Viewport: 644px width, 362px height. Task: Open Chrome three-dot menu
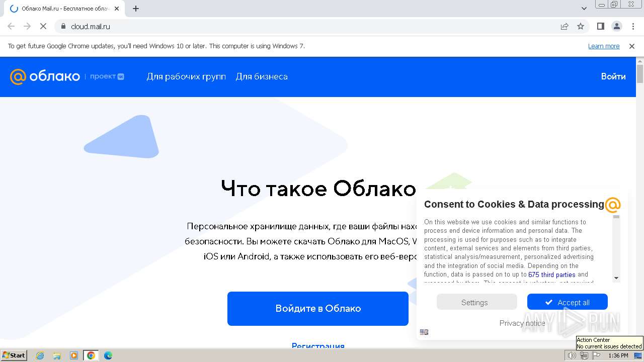tap(633, 26)
